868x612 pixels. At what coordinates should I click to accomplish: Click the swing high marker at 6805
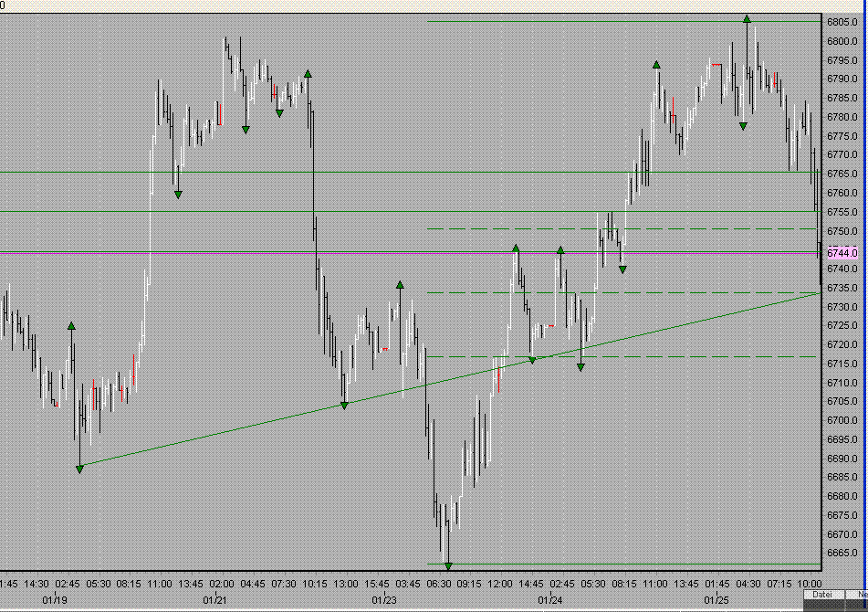(747, 19)
